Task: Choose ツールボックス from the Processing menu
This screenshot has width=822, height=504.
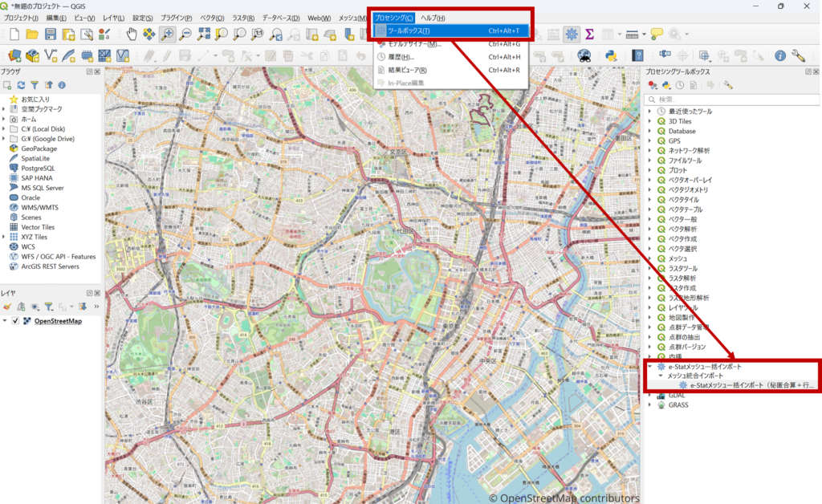Action: pyautogui.click(x=409, y=31)
